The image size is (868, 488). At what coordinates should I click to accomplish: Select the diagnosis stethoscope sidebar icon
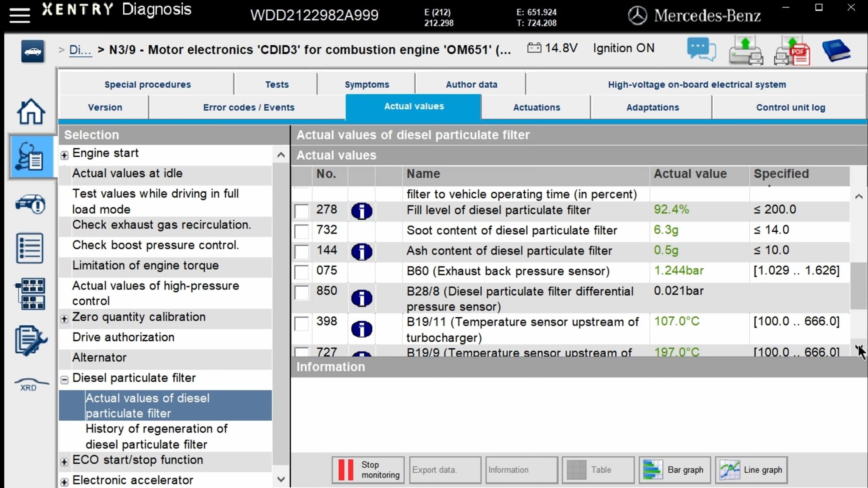[x=31, y=157]
